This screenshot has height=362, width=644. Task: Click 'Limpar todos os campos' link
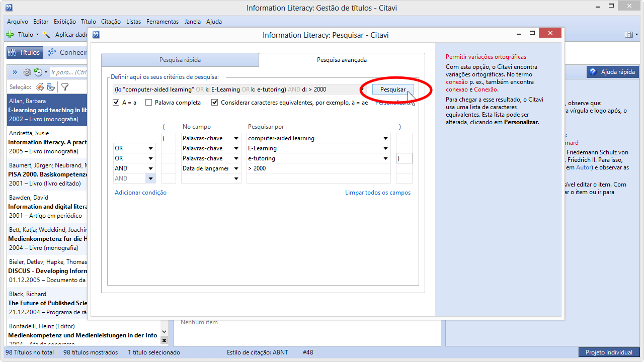[378, 193]
